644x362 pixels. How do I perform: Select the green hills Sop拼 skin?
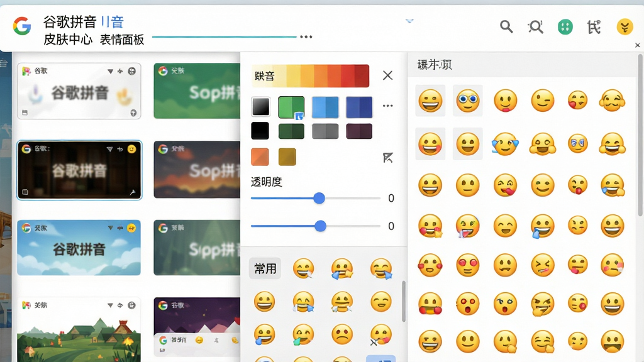197,90
